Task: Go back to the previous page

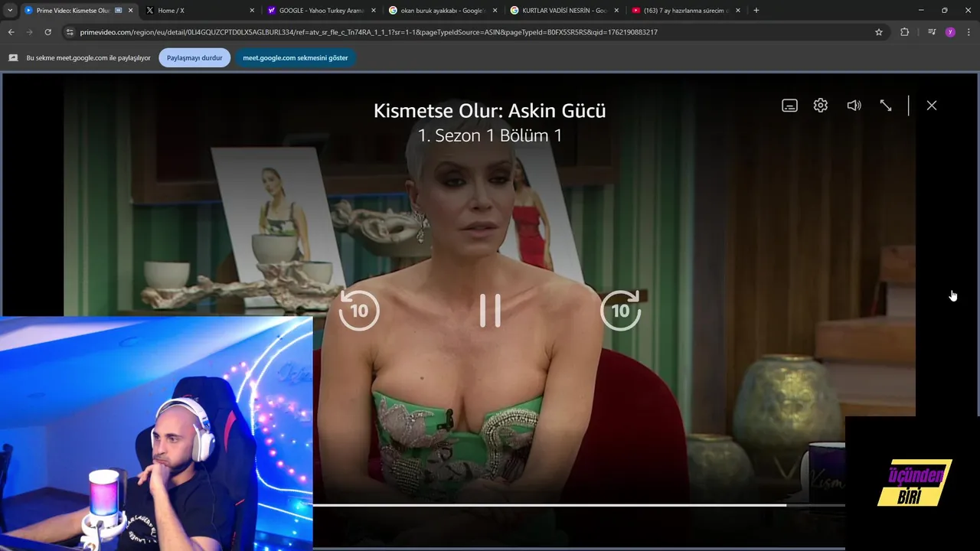Action: pyautogui.click(x=11, y=32)
